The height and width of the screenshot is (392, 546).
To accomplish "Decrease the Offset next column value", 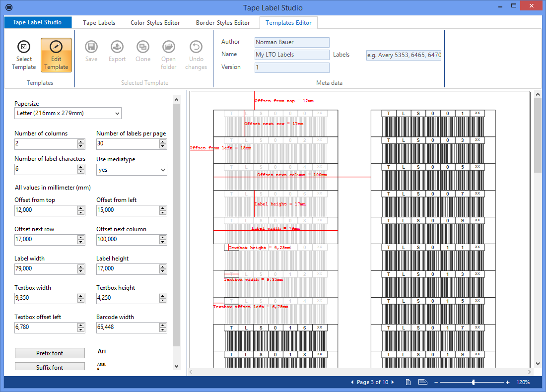I will pos(163,242).
